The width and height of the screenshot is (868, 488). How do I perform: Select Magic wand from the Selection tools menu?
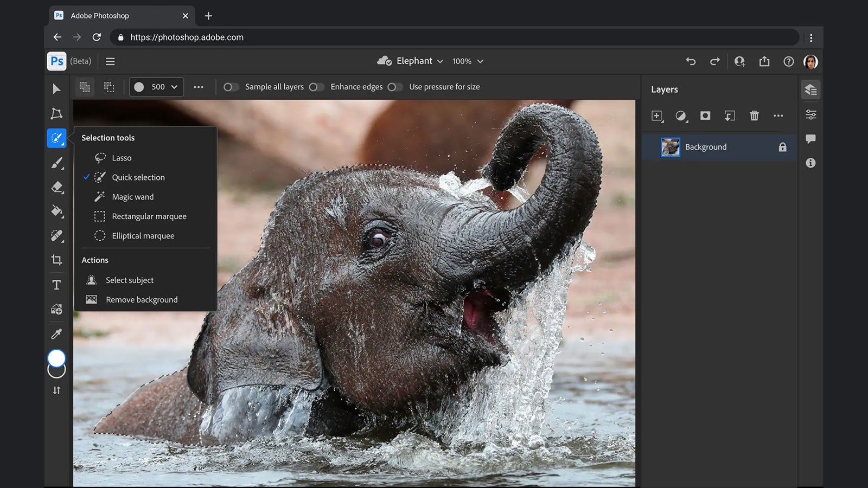point(132,196)
